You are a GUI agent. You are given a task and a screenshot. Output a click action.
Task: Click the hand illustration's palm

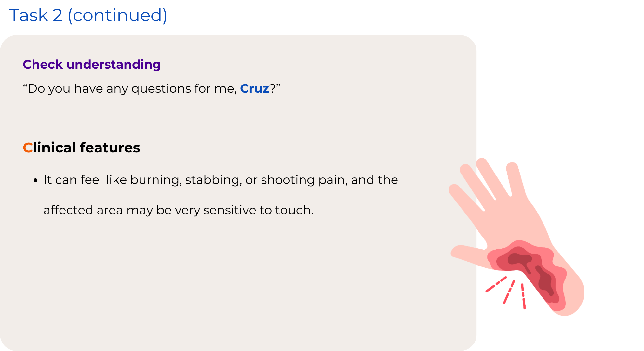(517, 221)
